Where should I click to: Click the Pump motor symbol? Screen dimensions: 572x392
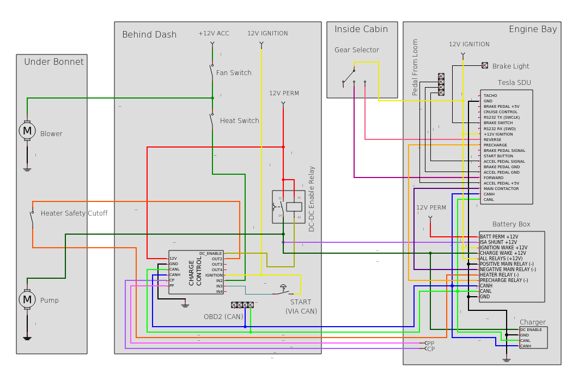click(x=27, y=299)
